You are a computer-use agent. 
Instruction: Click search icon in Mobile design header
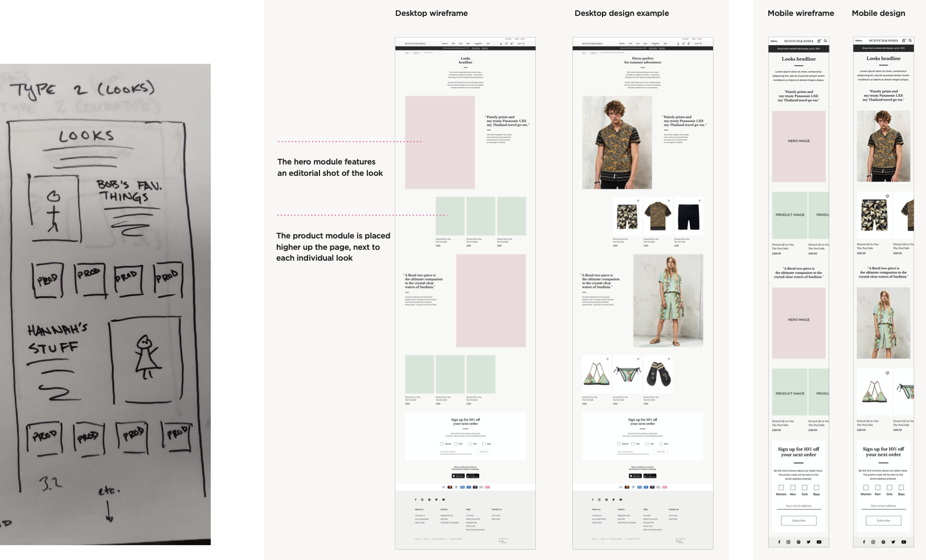pyautogui.click(x=910, y=40)
